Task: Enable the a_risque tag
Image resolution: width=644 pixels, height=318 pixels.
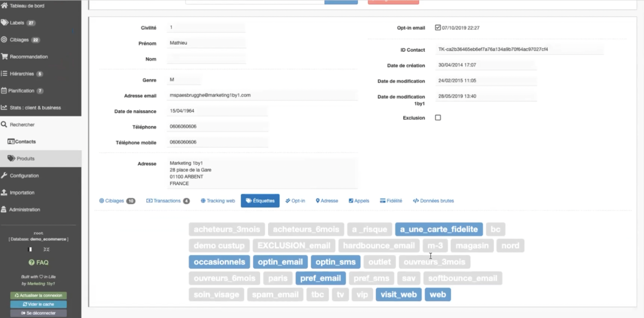Action: 369,229
